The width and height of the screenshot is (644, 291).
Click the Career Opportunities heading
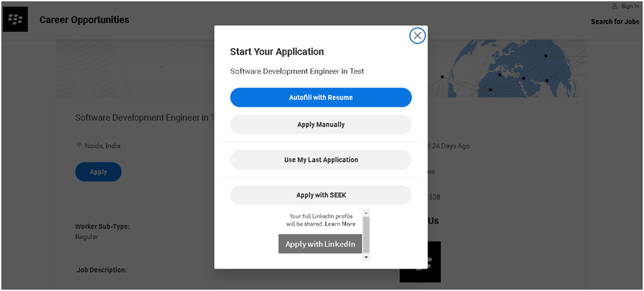pyautogui.click(x=84, y=20)
